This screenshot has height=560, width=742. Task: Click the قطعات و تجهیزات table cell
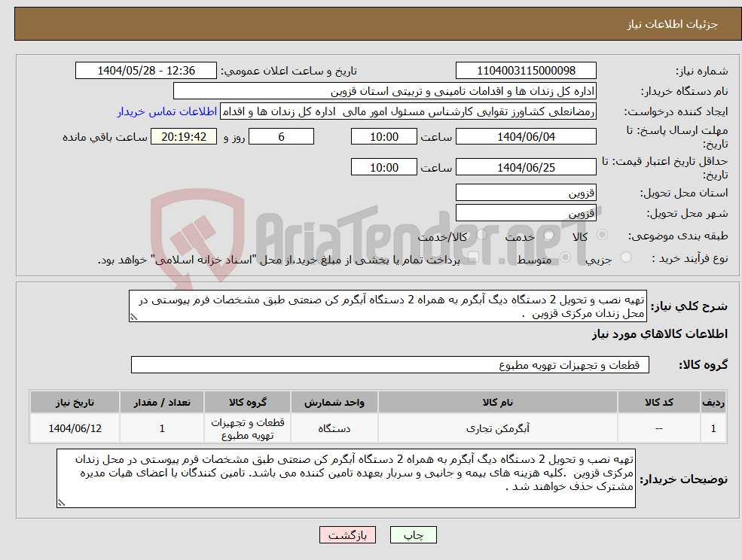[248, 428]
